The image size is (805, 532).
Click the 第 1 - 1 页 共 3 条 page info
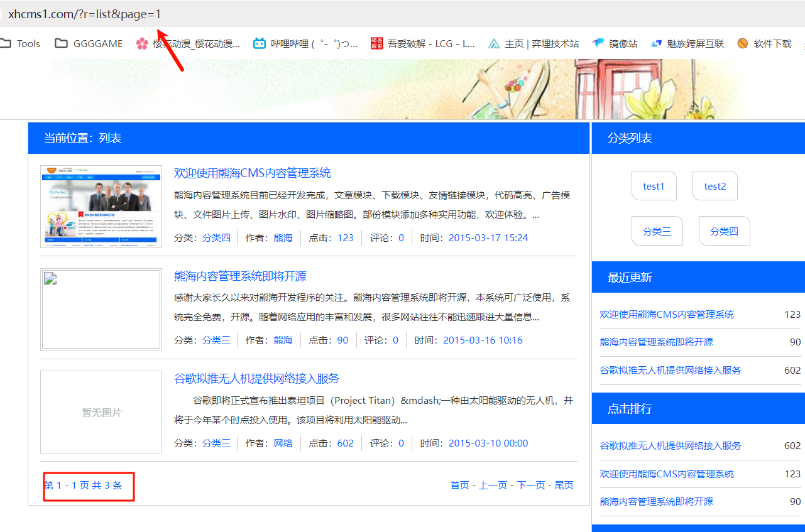tap(83, 485)
